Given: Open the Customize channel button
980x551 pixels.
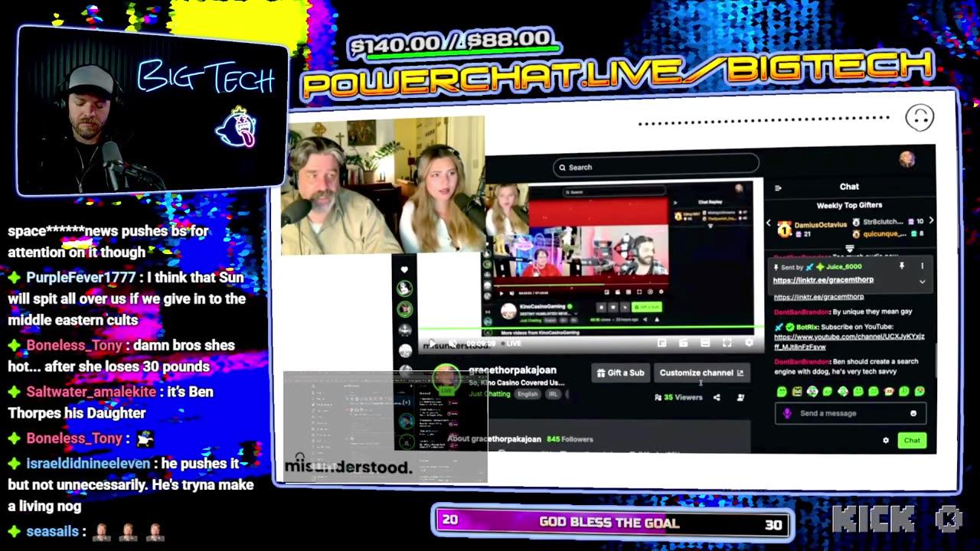Looking at the screenshot, I should click(701, 373).
